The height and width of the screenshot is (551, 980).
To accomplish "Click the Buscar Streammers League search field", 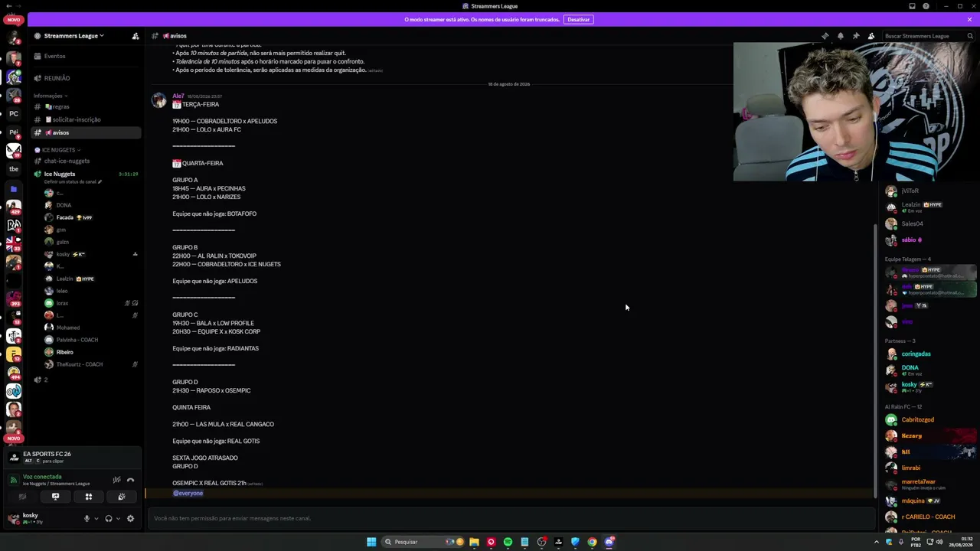I will point(929,36).
